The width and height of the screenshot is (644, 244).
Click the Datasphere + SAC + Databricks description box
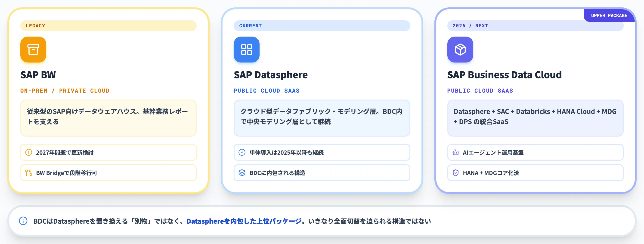(535, 118)
